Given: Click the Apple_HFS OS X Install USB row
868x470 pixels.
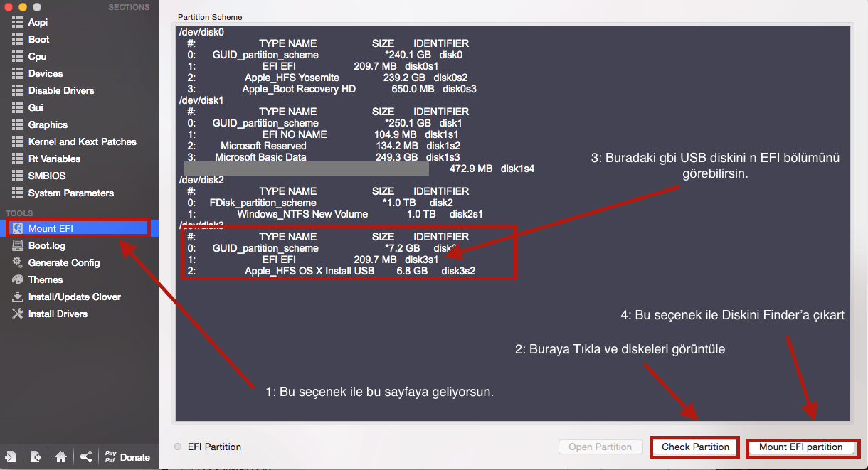Looking at the screenshot, I should [x=332, y=271].
